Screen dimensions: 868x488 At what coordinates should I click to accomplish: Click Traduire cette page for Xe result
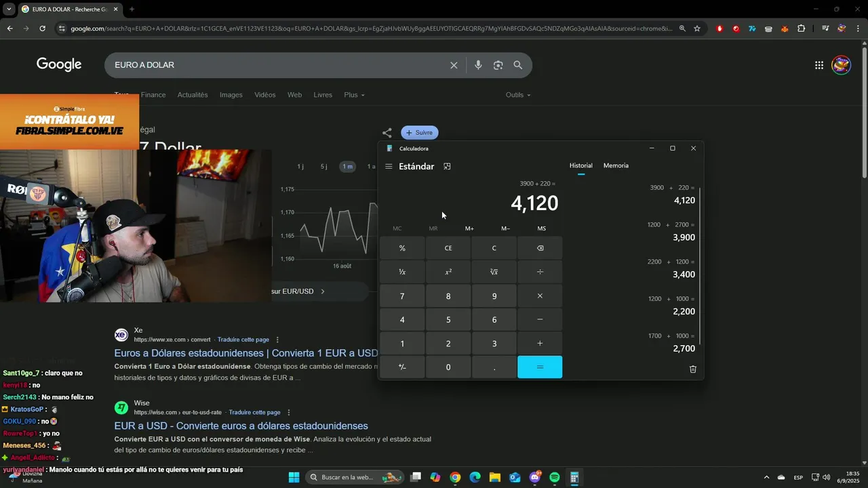[x=243, y=340]
